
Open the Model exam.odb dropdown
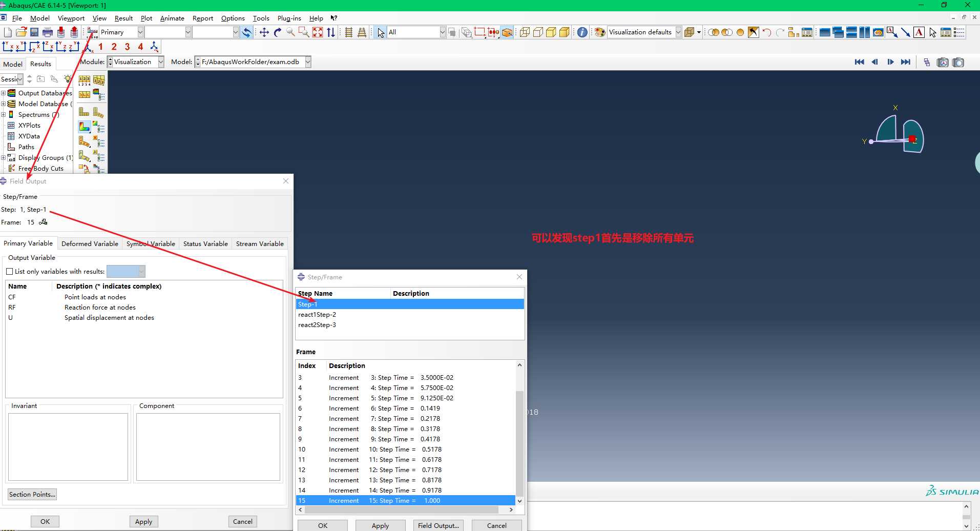click(x=308, y=62)
